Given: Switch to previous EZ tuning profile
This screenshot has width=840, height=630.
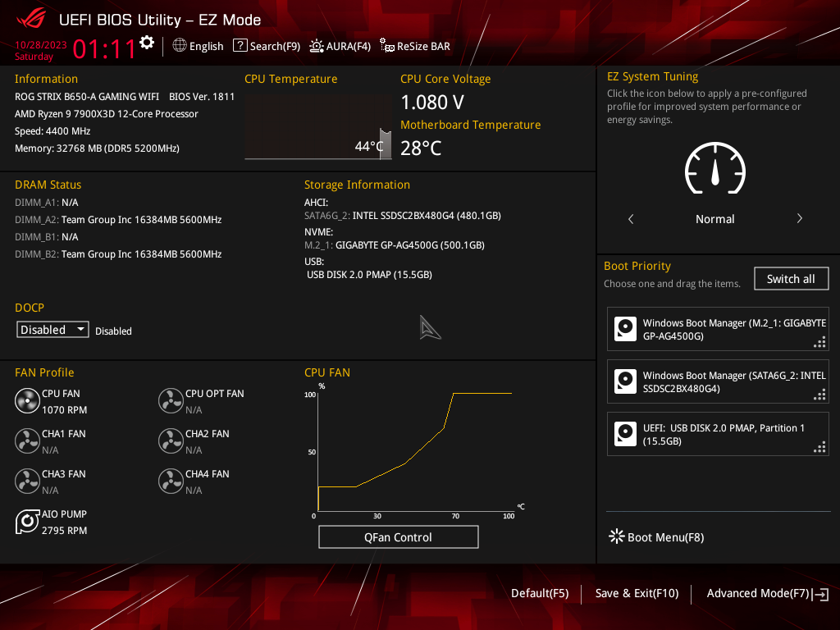Looking at the screenshot, I should [x=631, y=218].
